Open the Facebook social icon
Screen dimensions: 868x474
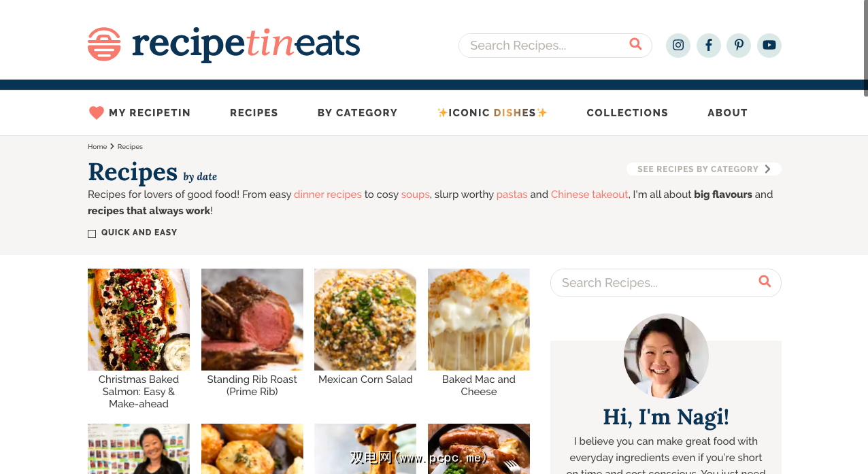[x=708, y=46]
